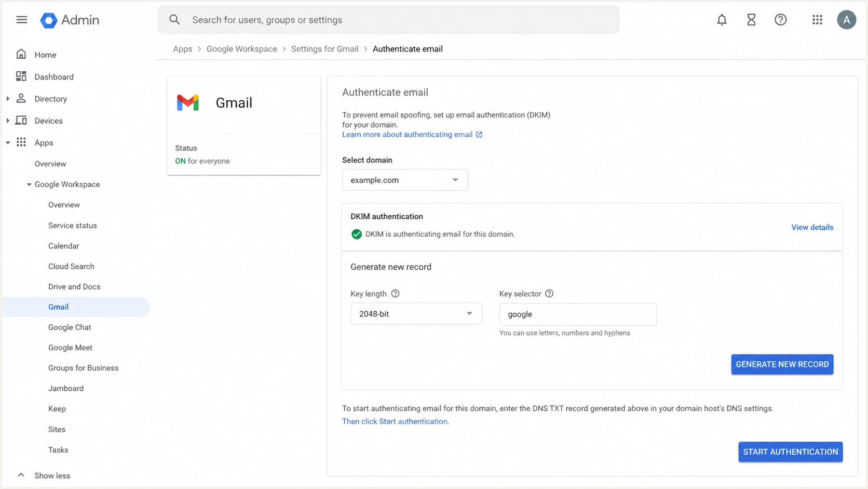This screenshot has height=489, width=868.
Task: Click the Gmail envelope logo
Action: tap(188, 103)
